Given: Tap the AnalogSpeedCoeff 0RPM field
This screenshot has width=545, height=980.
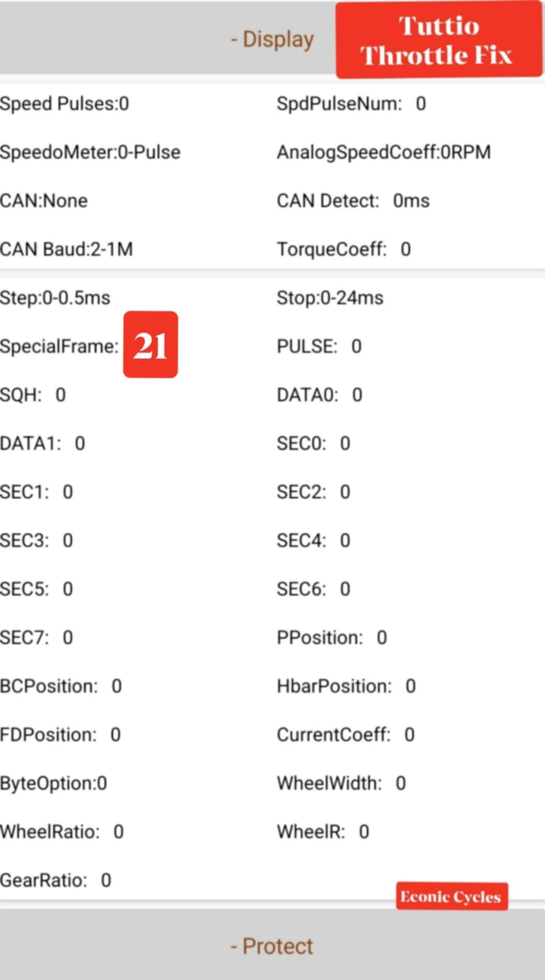Looking at the screenshot, I should pos(384,152).
